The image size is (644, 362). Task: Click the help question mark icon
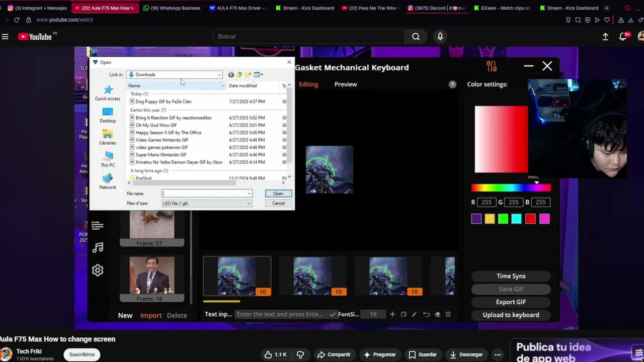point(452,84)
